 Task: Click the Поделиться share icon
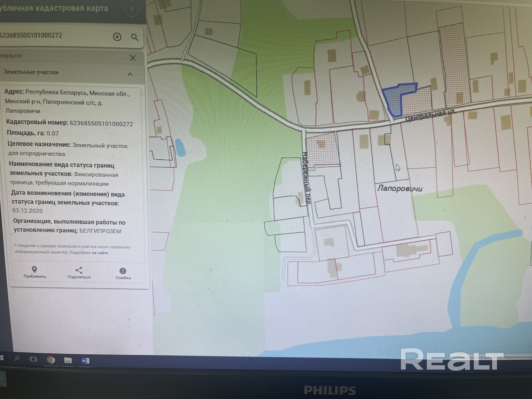click(x=79, y=270)
